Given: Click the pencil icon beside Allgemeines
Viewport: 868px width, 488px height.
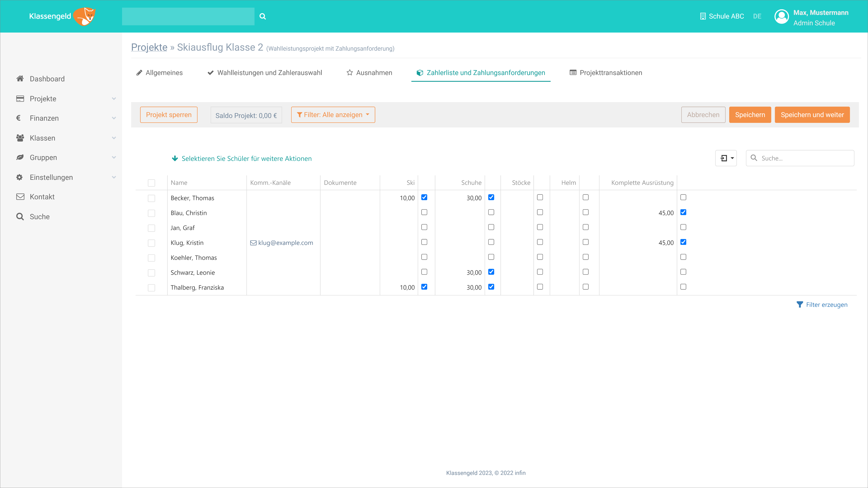Looking at the screenshot, I should click(x=139, y=73).
